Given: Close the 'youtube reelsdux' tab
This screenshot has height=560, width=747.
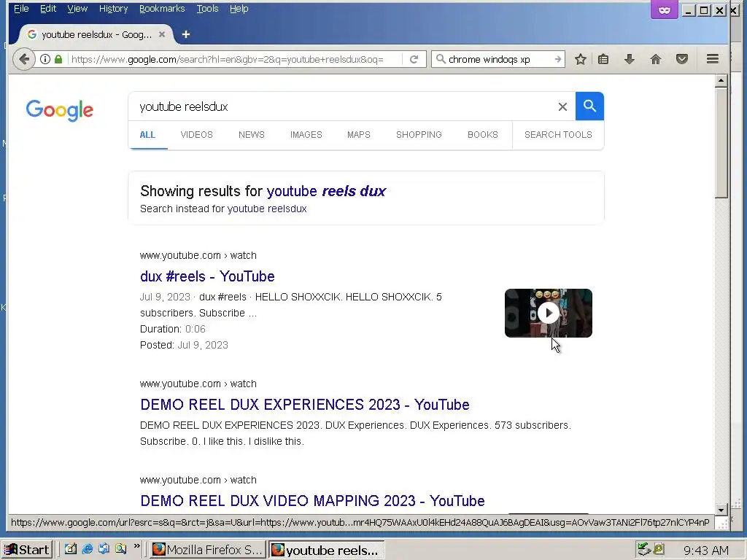Looking at the screenshot, I should click(x=162, y=34).
